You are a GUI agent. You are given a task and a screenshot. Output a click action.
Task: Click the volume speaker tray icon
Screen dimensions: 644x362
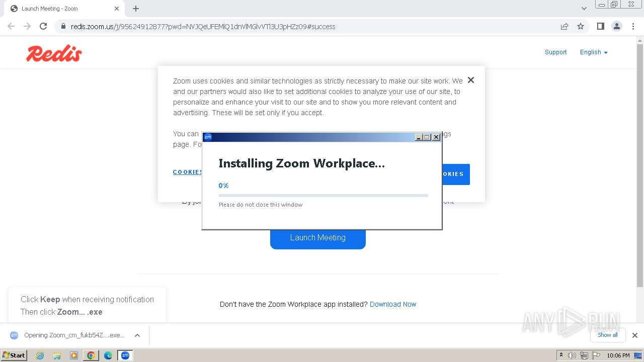point(572,355)
